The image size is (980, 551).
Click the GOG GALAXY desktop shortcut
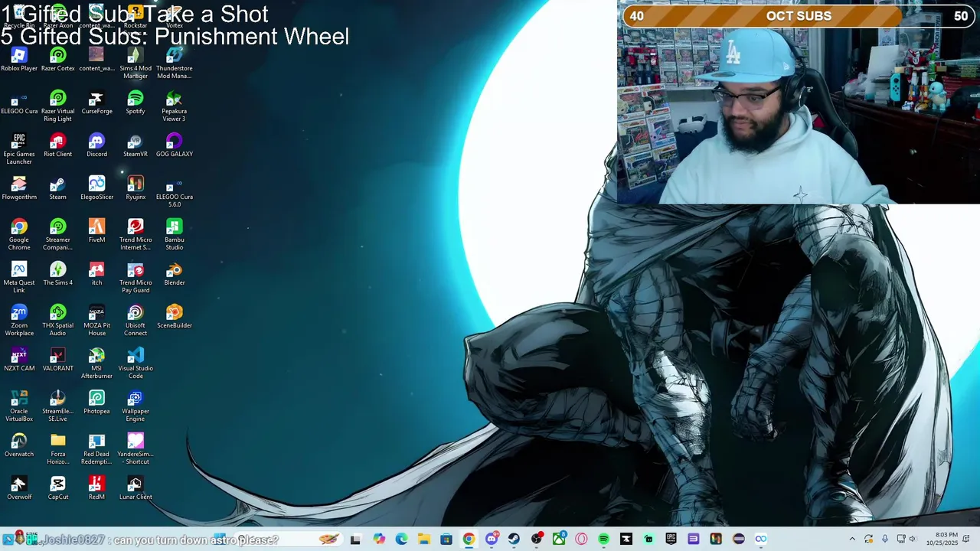pyautogui.click(x=175, y=145)
